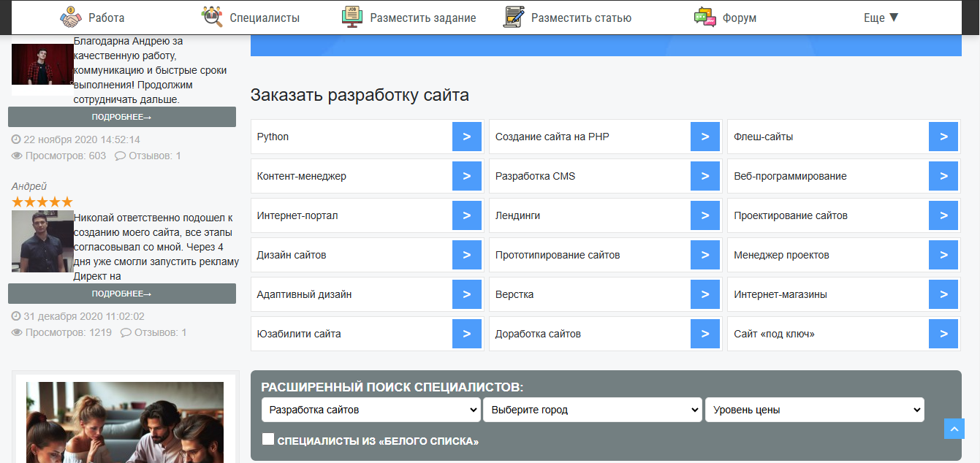Click the arrow for Доработка сайтов
The height and width of the screenshot is (463, 980).
tap(705, 334)
